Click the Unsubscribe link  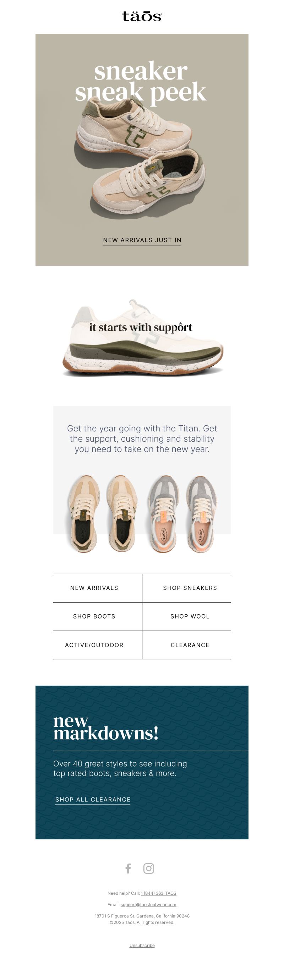(142, 945)
